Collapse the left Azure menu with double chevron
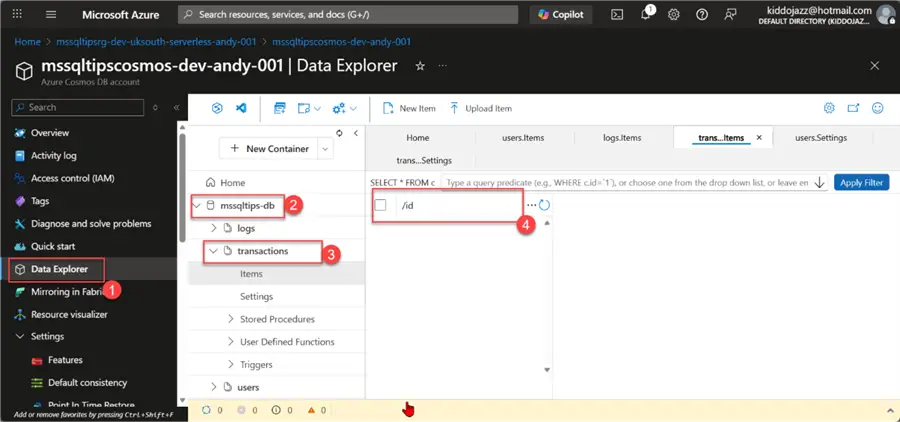900x422 pixels. [x=176, y=107]
